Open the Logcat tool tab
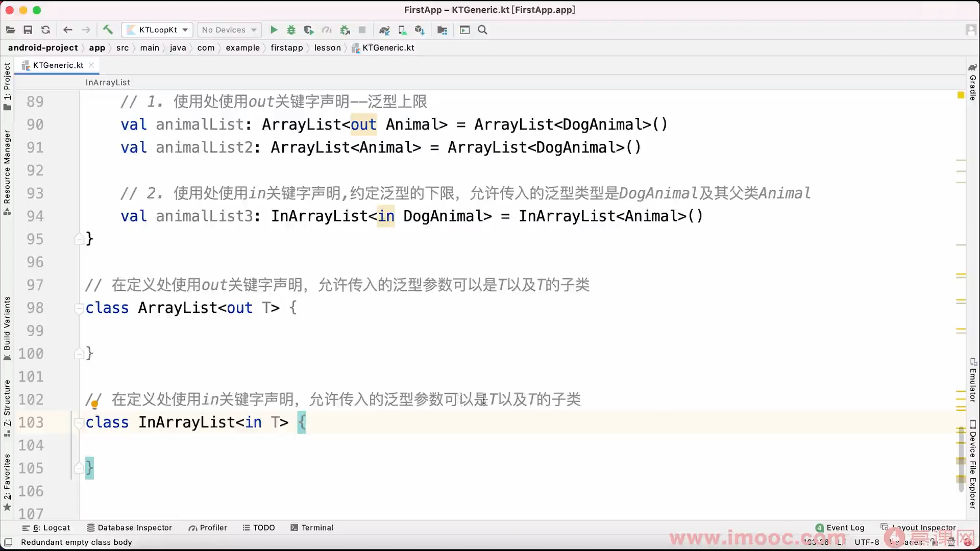The width and height of the screenshot is (980, 551). [x=46, y=528]
